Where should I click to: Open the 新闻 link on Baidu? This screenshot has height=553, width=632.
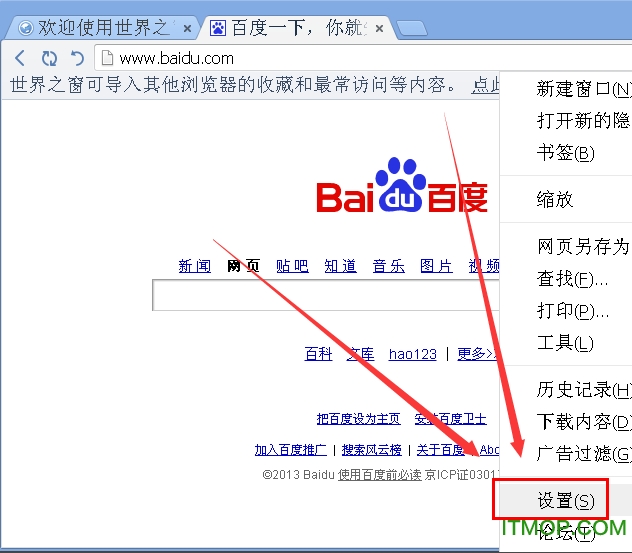[x=195, y=266]
